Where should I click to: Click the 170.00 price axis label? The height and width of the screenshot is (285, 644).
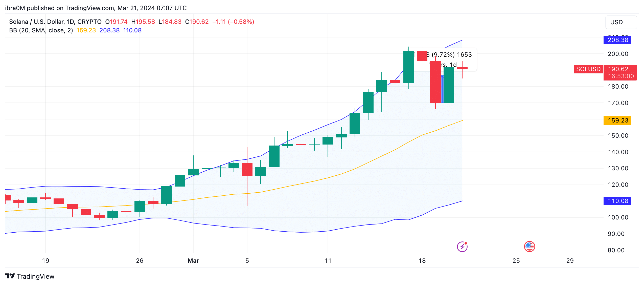click(x=618, y=103)
